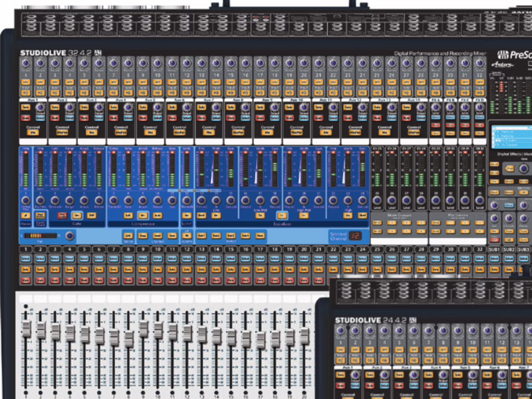Click the Aux 1 Control Mix button
The image size is (532, 399).
tap(33, 132)
